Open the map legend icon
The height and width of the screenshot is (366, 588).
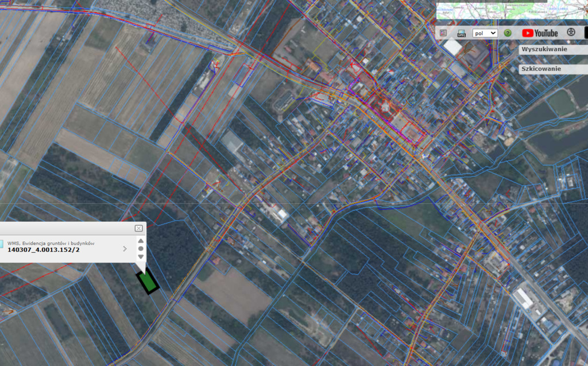[443, 33]
